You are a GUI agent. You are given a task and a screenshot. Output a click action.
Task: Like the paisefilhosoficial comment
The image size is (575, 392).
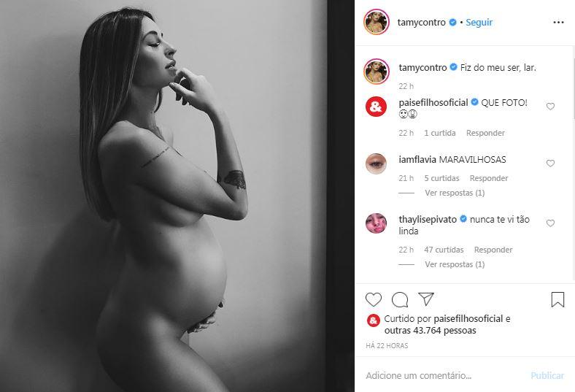[x=550, y=107]
